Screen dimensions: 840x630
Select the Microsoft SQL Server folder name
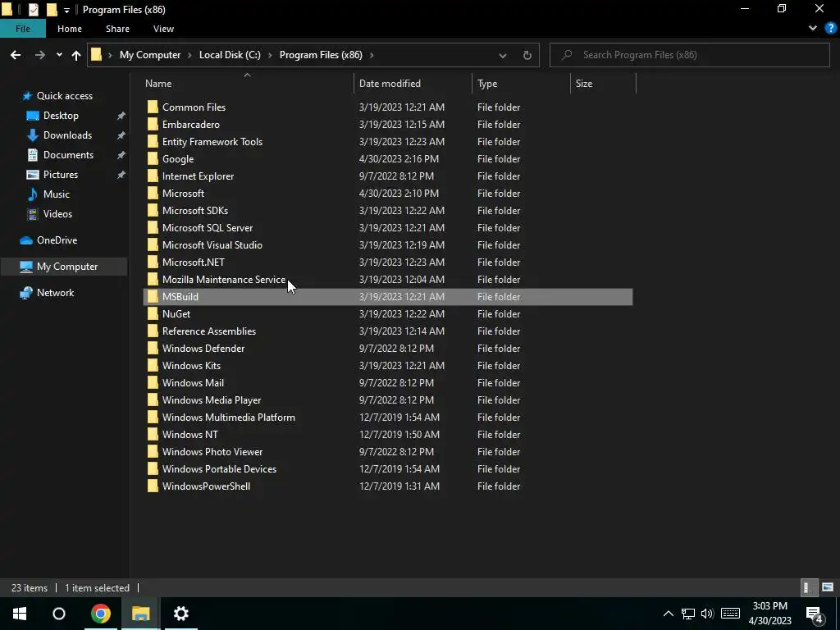point(208,228)
